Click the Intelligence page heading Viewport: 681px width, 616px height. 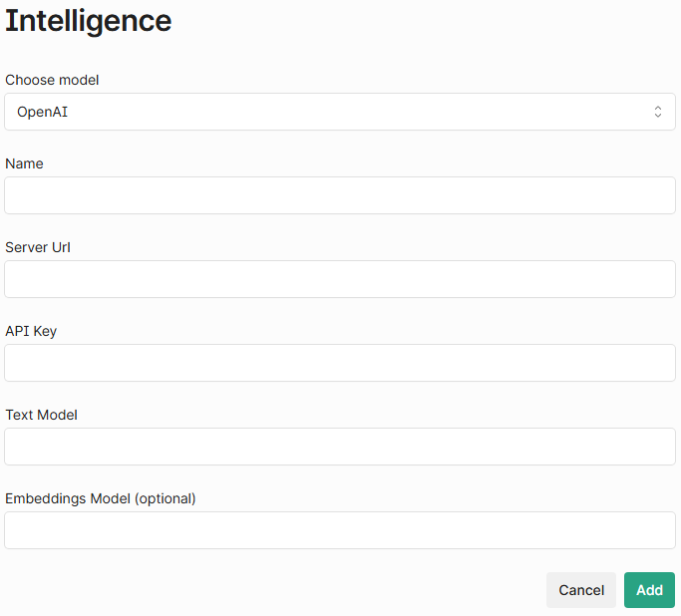(88, 21)
